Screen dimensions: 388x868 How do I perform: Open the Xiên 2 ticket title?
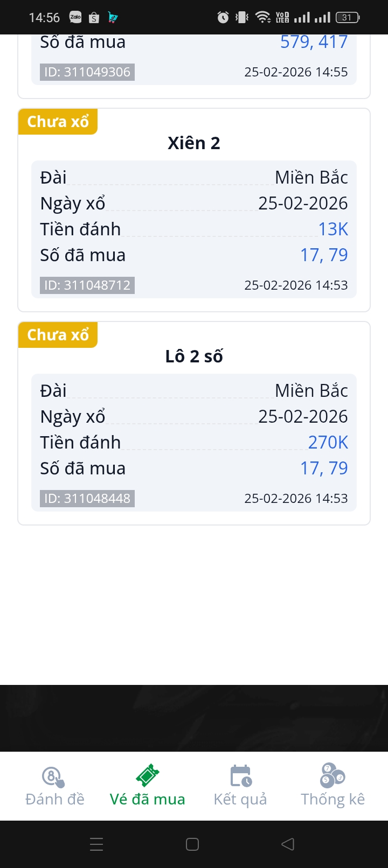194,143
